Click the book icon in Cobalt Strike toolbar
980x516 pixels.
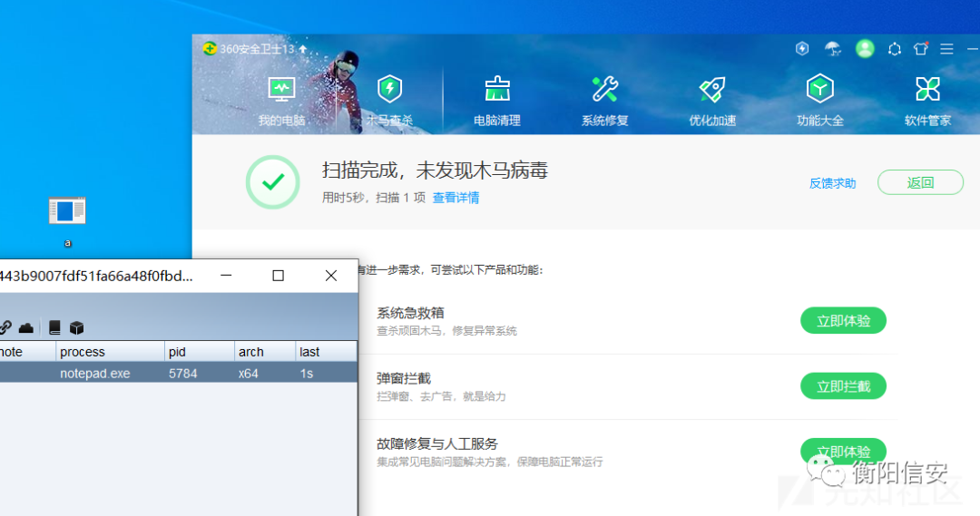[55, 327]
